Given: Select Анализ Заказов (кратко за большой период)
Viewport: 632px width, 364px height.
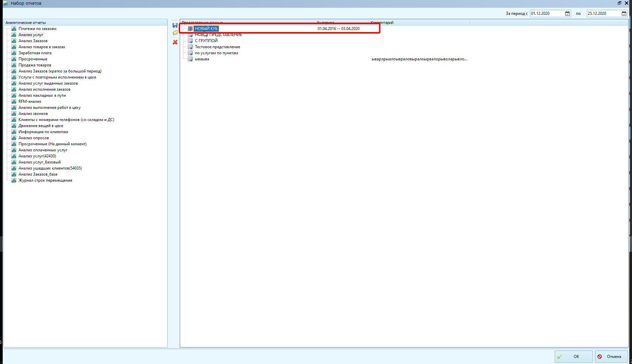Looking at the screenshot, I should coord(60,71).
